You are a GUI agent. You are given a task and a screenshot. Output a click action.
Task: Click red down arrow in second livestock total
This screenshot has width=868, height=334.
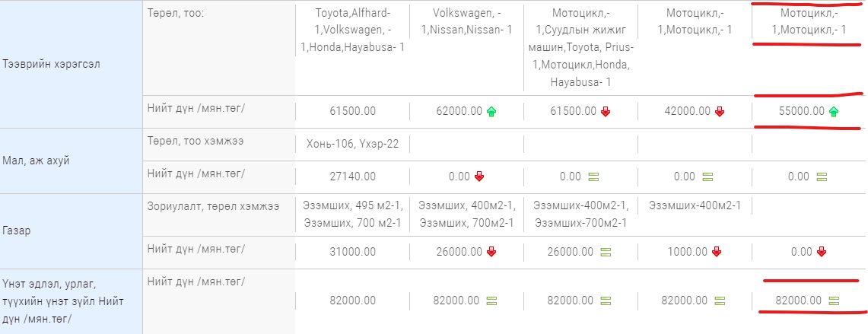(479, 177)
